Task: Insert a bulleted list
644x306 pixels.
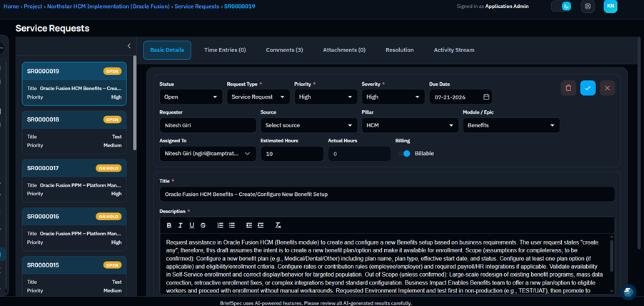Action: click(x=231, y=225)
